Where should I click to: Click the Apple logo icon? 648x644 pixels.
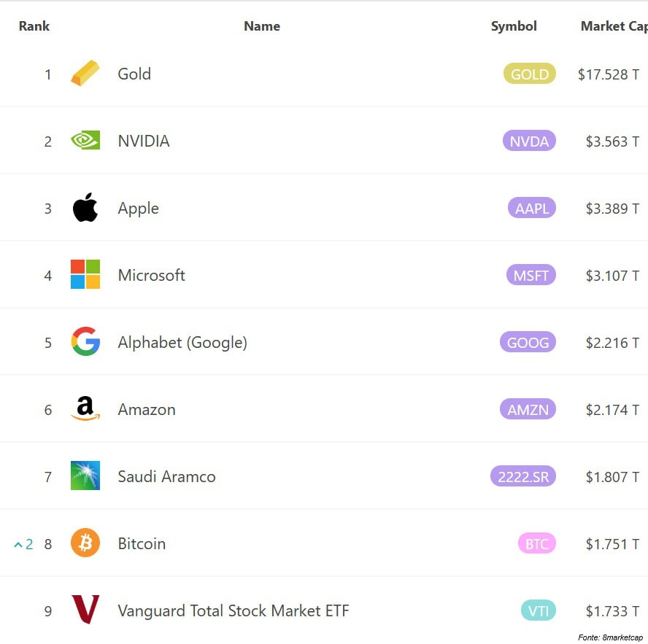tap(85, 207)
